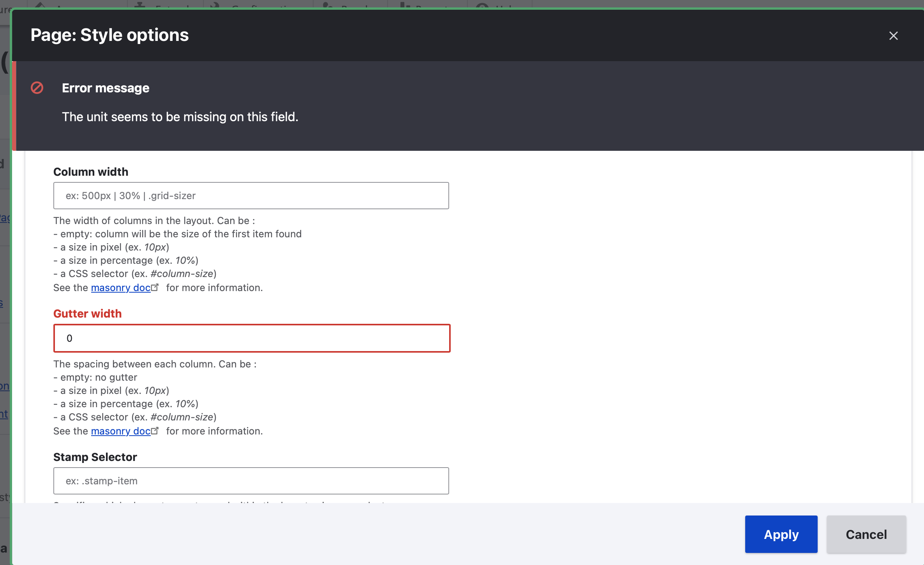
Task: Click the red Gutter width label
Action: pyautogui.click(x=87, y=314)
